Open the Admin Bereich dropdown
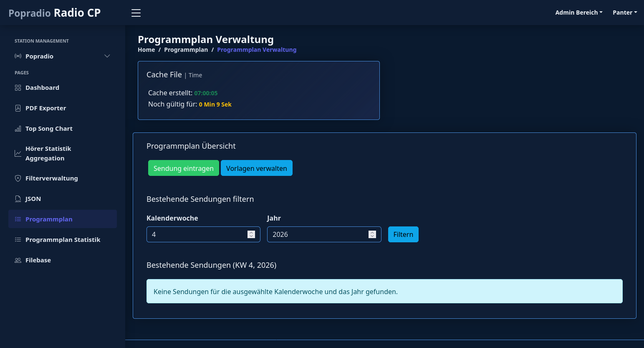Image resolution: width=644 pixels, height=348 pixels. point(579,13)
